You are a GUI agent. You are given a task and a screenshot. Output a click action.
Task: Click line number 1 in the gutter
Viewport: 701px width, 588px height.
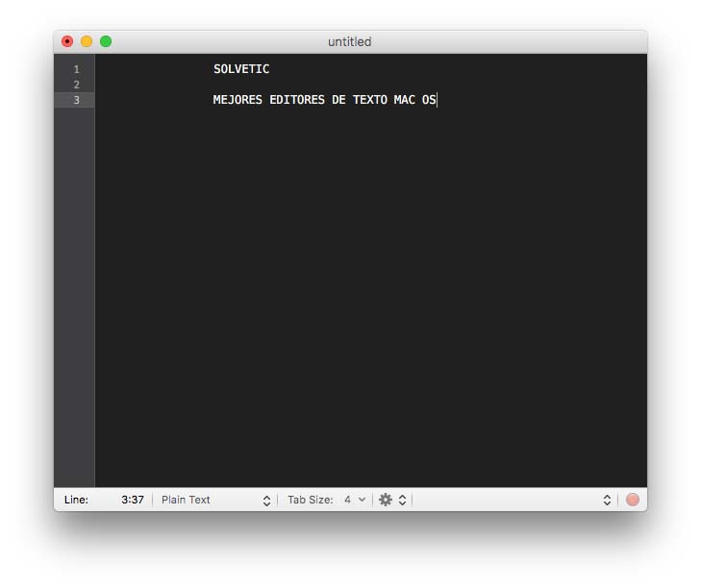tap(77, 69)
